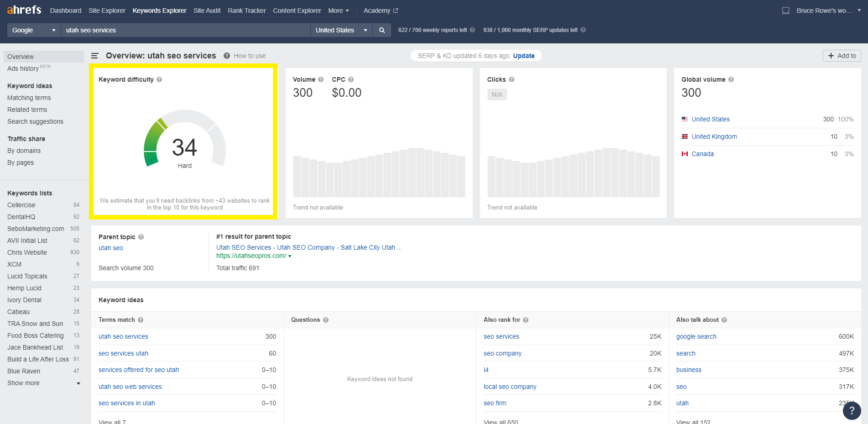The width and height of the screenshot is (868, 424).
Task: Select Related terms in sidebar
Action: point(27,110)
